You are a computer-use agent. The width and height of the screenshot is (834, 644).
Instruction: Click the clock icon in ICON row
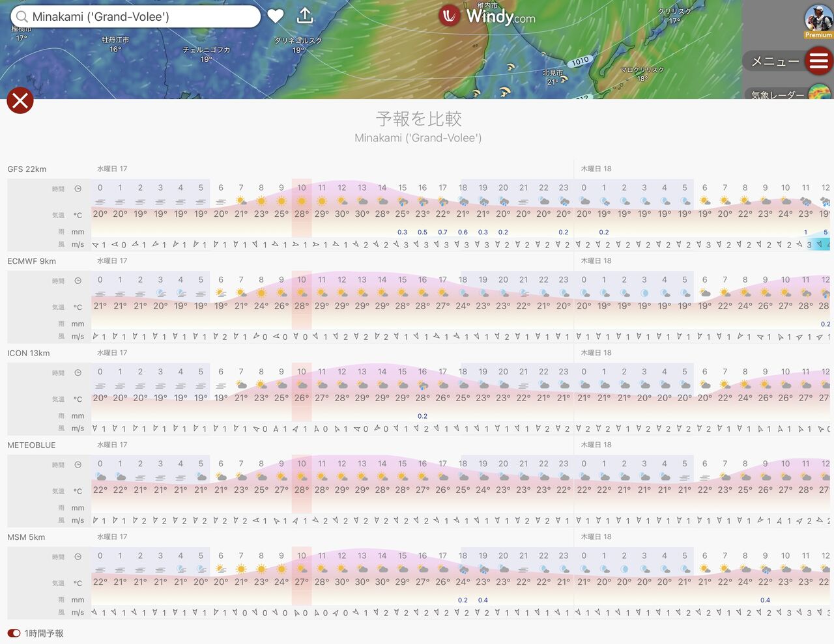point(78,373)
